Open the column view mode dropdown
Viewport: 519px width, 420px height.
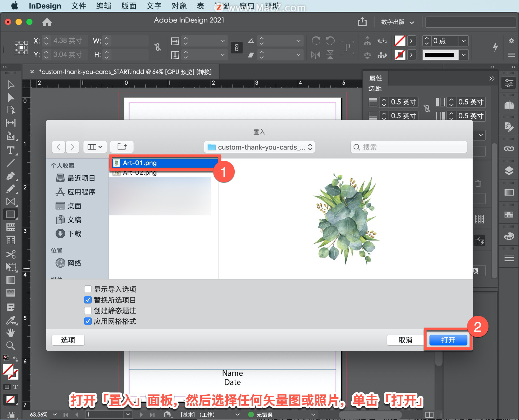click(x=95, y=147)
